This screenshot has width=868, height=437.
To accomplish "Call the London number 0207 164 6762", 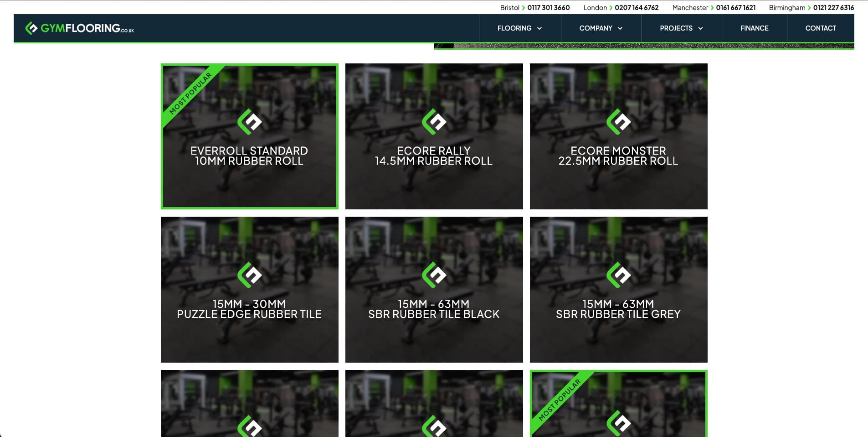I will click(x=637, y=8).
